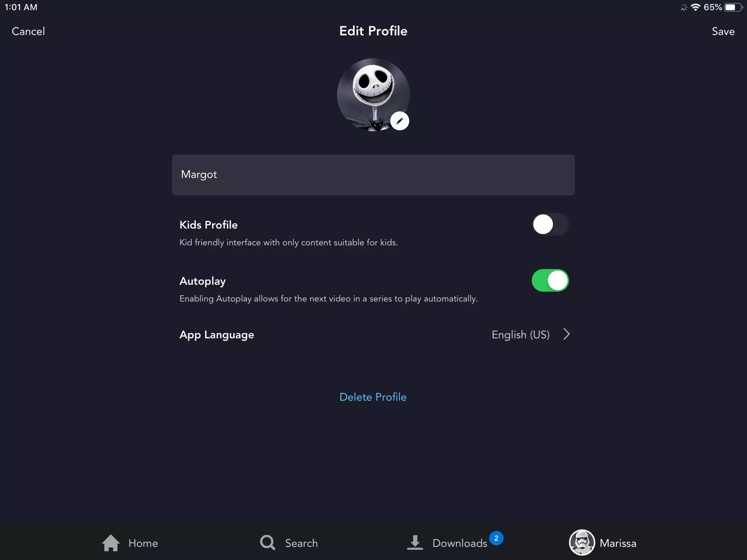Click the Save button
Viewport: 747px width, 560px height.
pyautogui.click(x=723, y=31)
